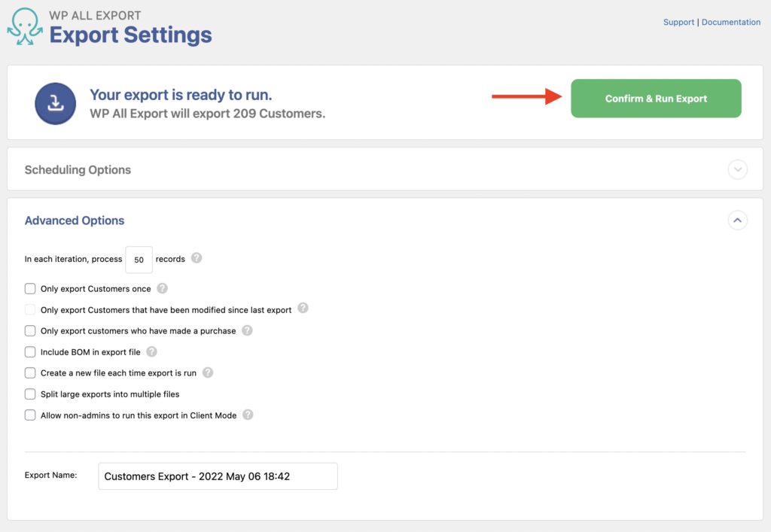Click the Confirm & Run Export button
This screenshot has width=771, height=532.
[656, 98]
